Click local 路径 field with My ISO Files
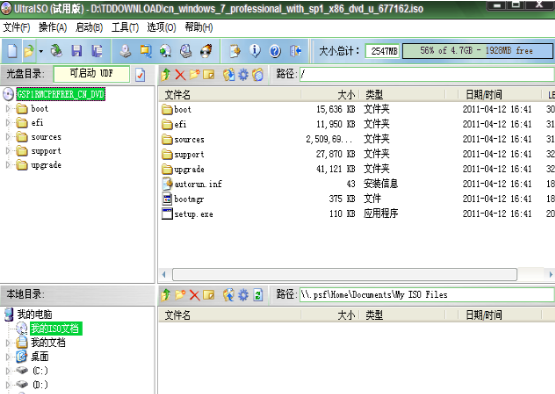The width and height of the screenshot is (555, 394). tap(427, 295)
